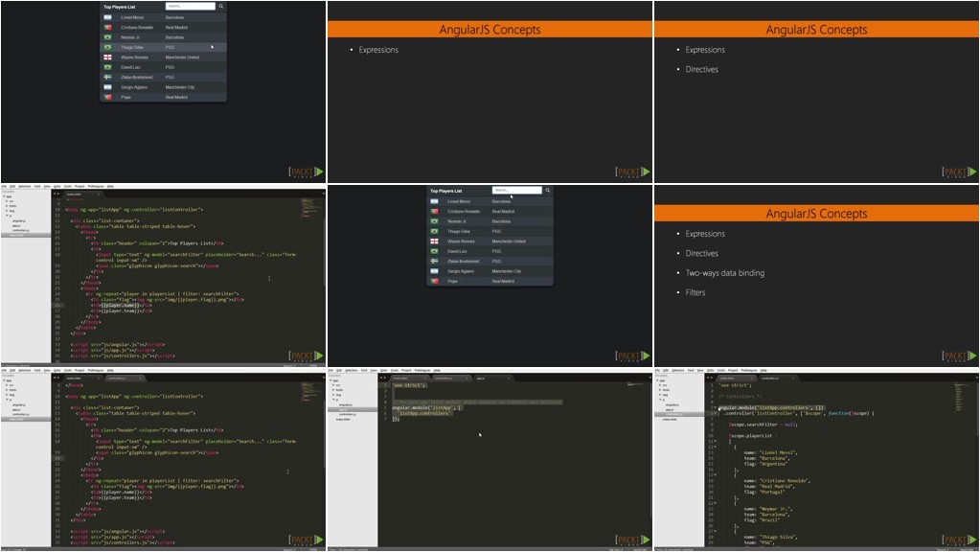Click Brazil flag beside Neymar Jr, first frame
The image size is (980, 552).
107,37
